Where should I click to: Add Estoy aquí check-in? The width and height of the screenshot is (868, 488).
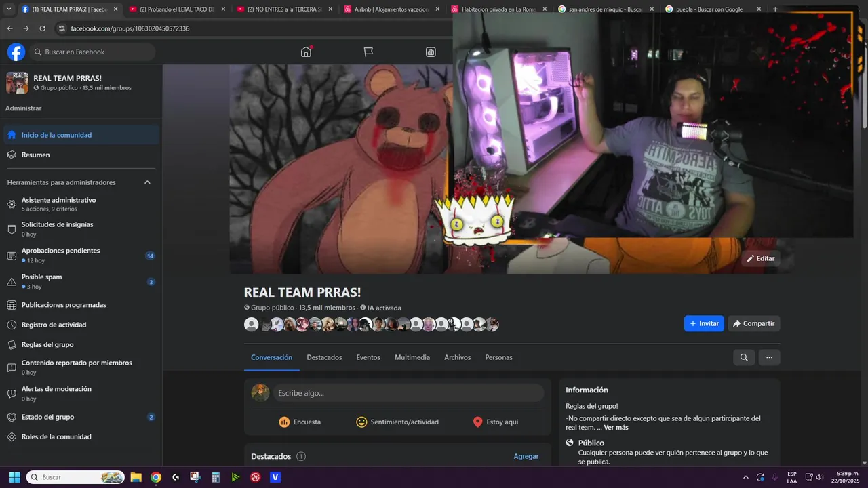click(x=496, y=422)
